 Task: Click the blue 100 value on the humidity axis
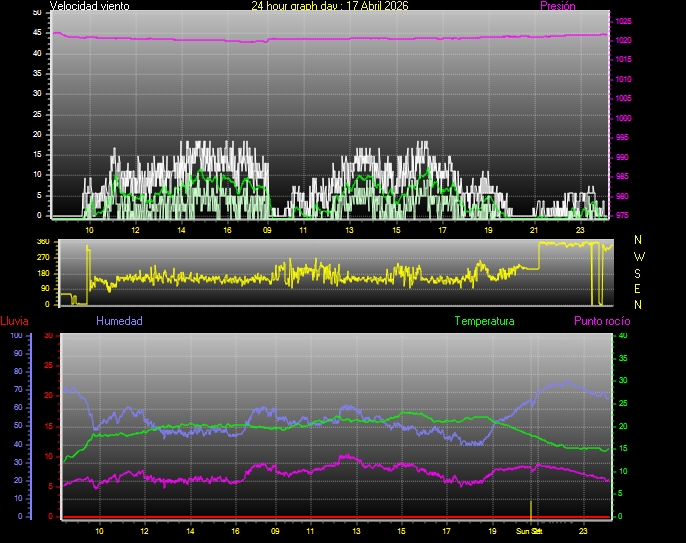coord(15,336)
